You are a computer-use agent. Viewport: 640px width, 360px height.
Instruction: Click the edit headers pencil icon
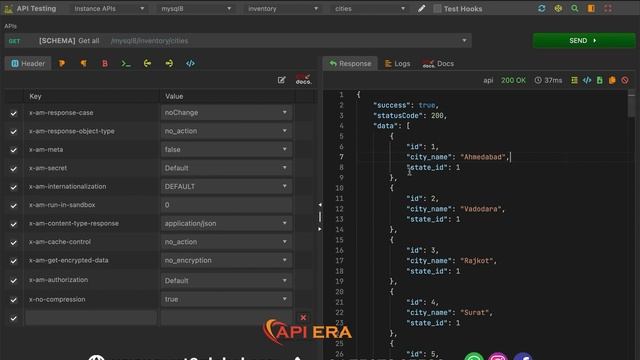pos(282,80)
